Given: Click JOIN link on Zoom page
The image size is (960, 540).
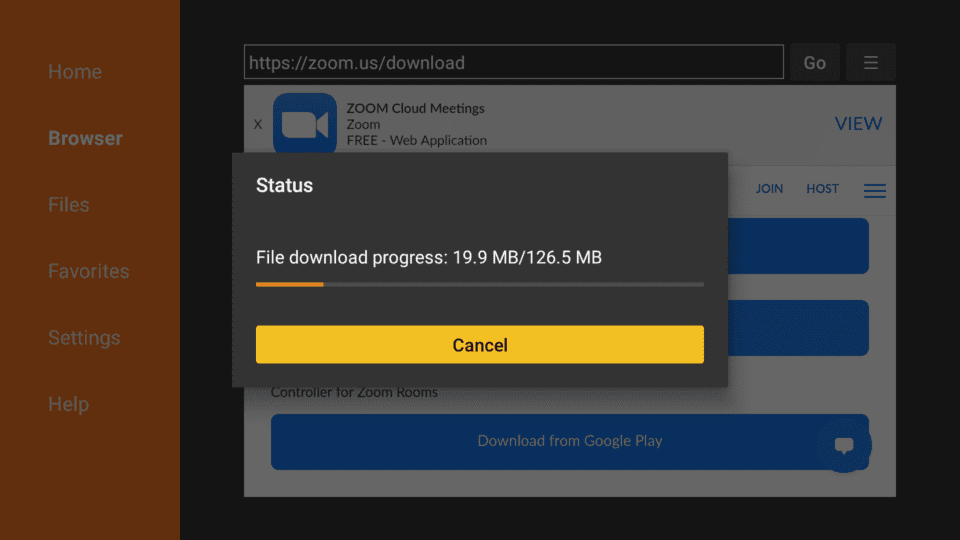Looking at the screenshot, I should (769, 189).
